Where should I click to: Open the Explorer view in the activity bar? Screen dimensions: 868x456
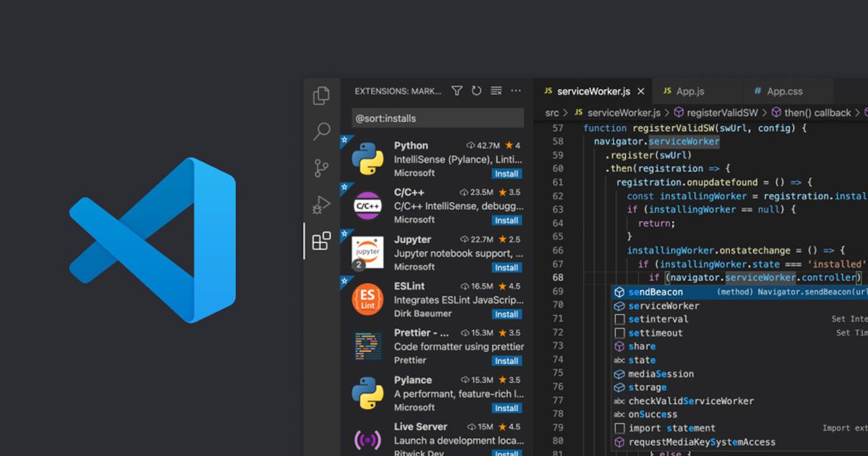[x=320, y=95]
